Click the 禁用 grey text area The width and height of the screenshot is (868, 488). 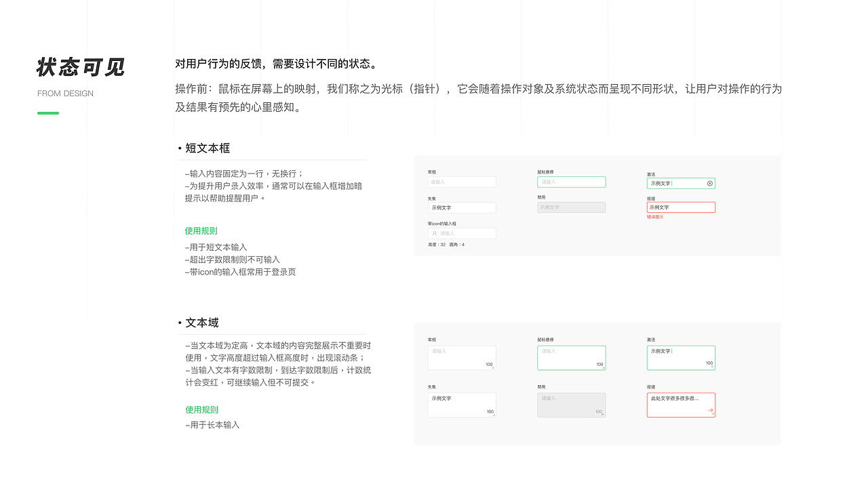point(572,405)
